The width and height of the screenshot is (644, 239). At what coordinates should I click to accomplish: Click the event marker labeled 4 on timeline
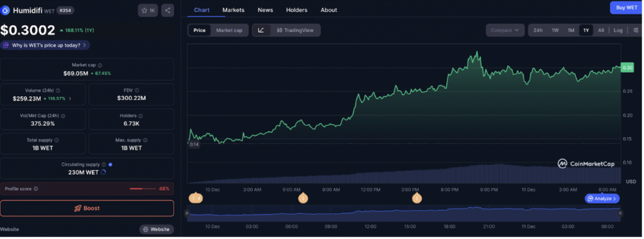click(196, 198)
